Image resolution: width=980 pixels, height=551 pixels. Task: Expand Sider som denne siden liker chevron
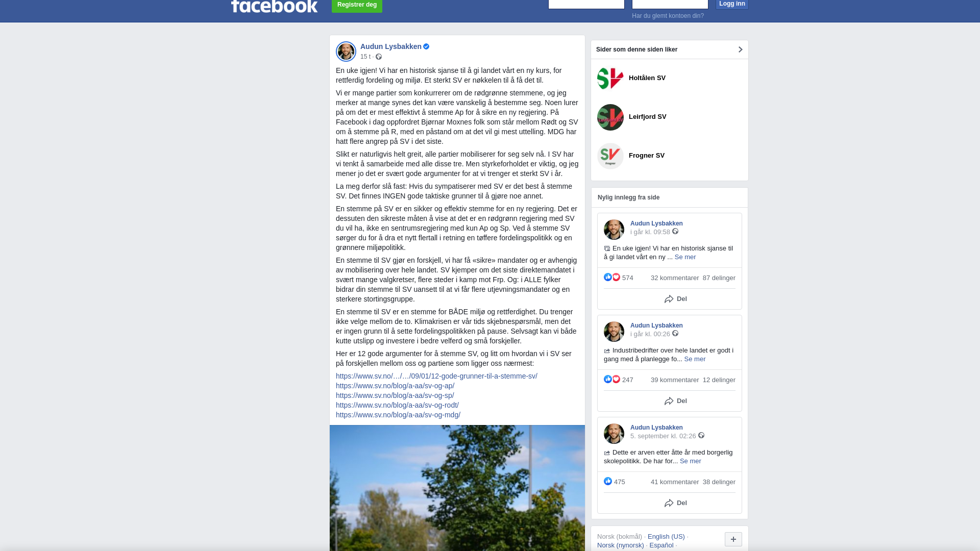[x=741, y=49]
